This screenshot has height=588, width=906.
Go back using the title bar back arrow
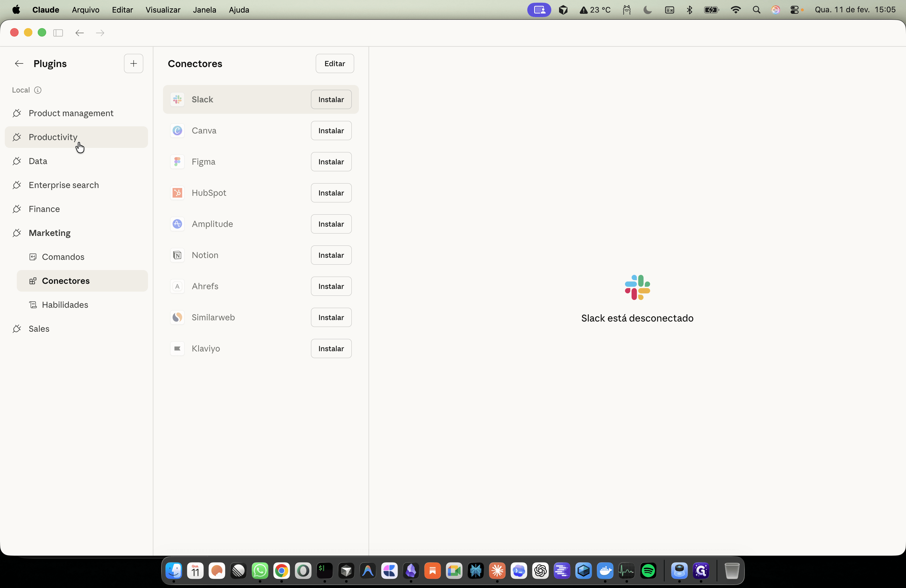pos(79,33)
